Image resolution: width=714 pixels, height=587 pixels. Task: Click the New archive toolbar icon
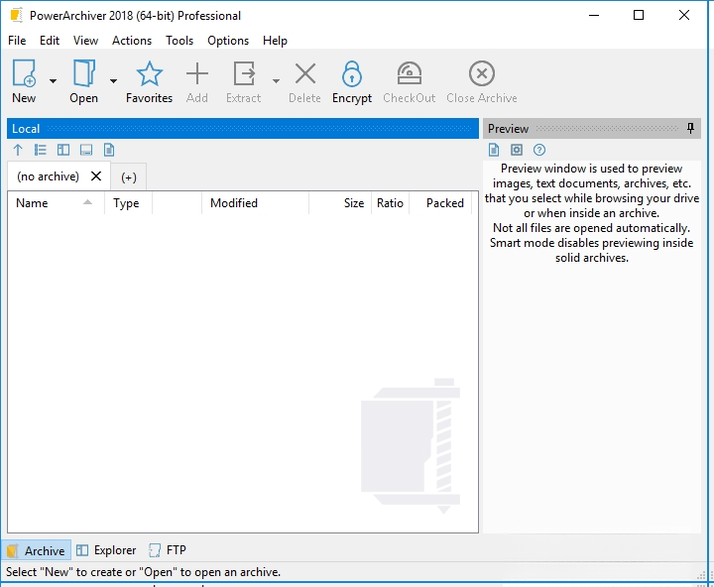coord(24,73)
